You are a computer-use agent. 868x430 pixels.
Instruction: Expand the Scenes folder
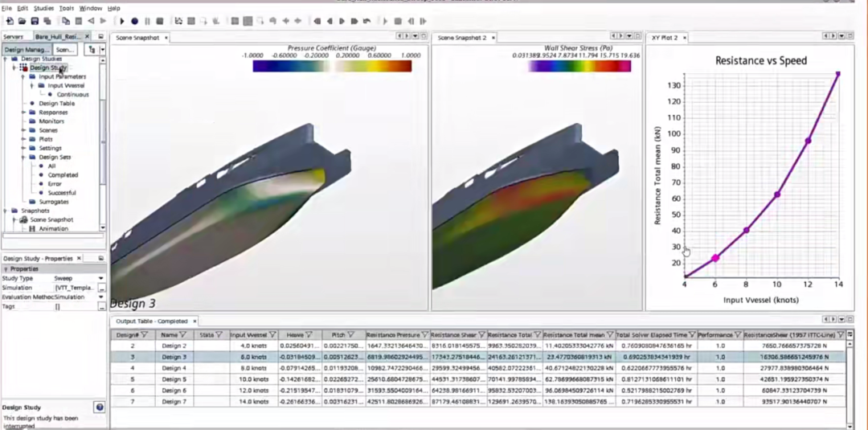23,130
